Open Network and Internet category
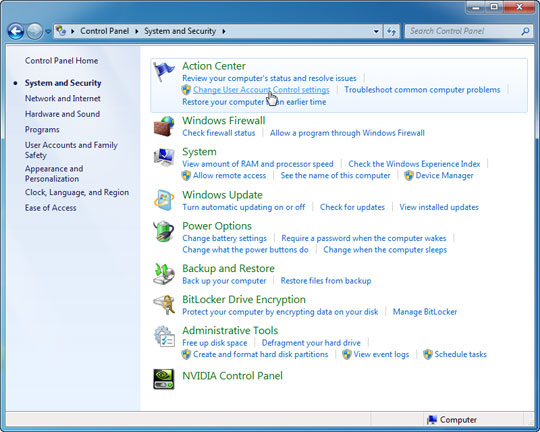The width and height of the screenshot is (540, 432). 63,99
